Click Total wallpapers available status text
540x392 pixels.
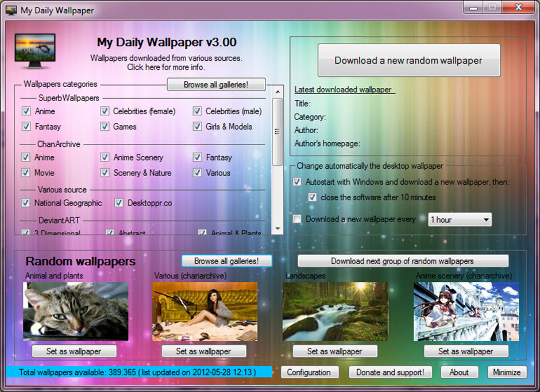click(x=137, y=372)
